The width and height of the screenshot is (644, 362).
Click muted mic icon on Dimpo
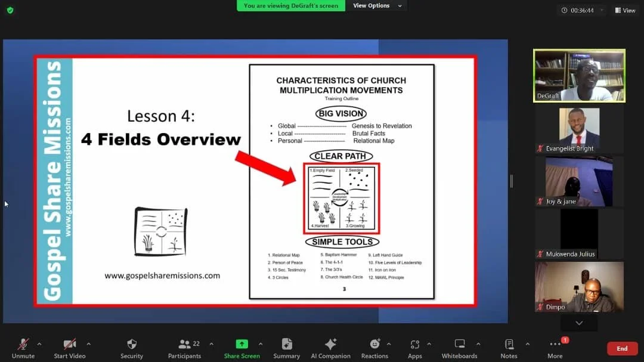(540, 307)
